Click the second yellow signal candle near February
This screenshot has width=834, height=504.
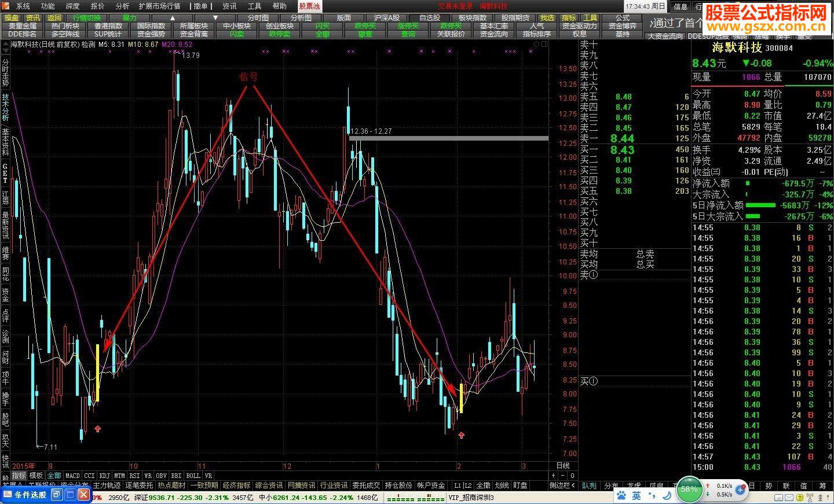(461, 398)
